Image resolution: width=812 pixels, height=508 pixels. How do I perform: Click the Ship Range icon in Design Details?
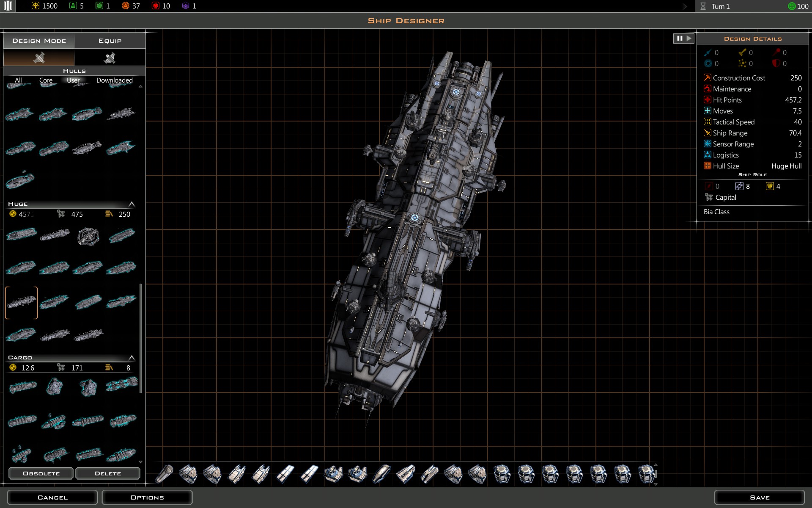pos(707,133)
